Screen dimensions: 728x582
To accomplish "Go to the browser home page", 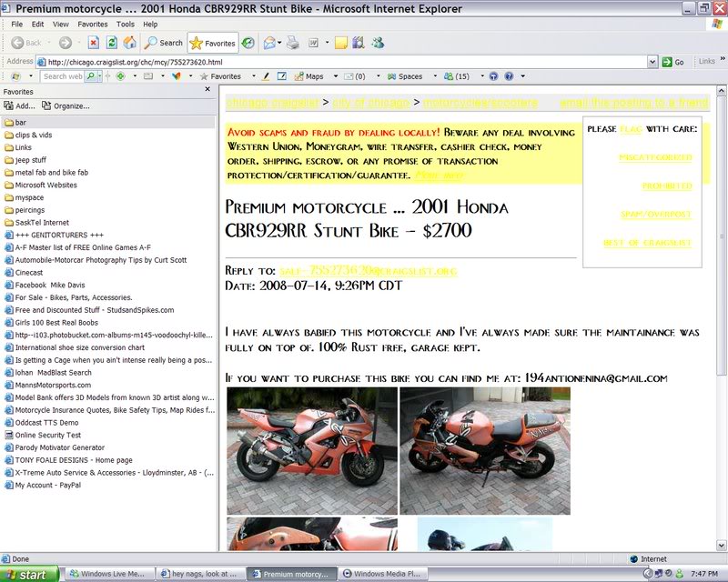I will [129, 42].
